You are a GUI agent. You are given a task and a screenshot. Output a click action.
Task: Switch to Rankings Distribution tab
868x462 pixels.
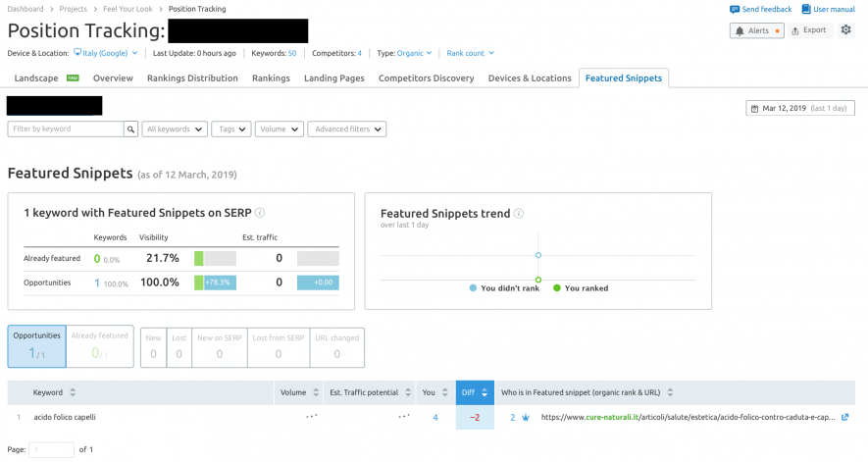tap(192, 78)
